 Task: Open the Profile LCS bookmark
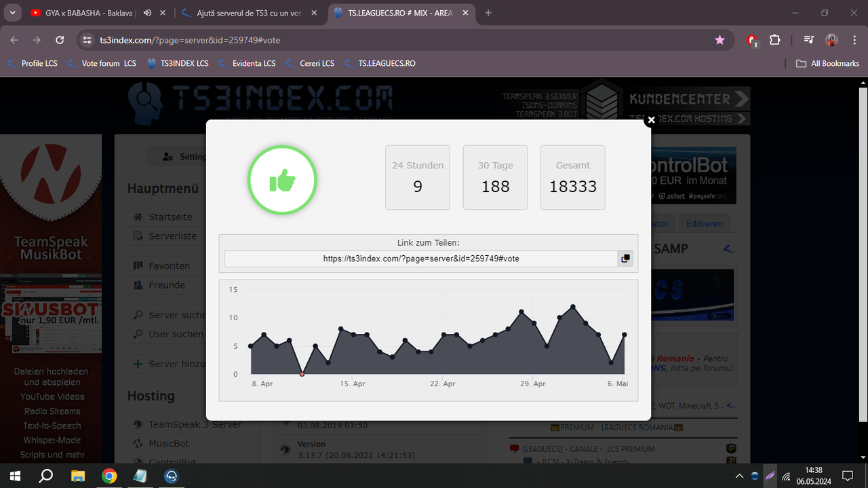click(32, 63)
